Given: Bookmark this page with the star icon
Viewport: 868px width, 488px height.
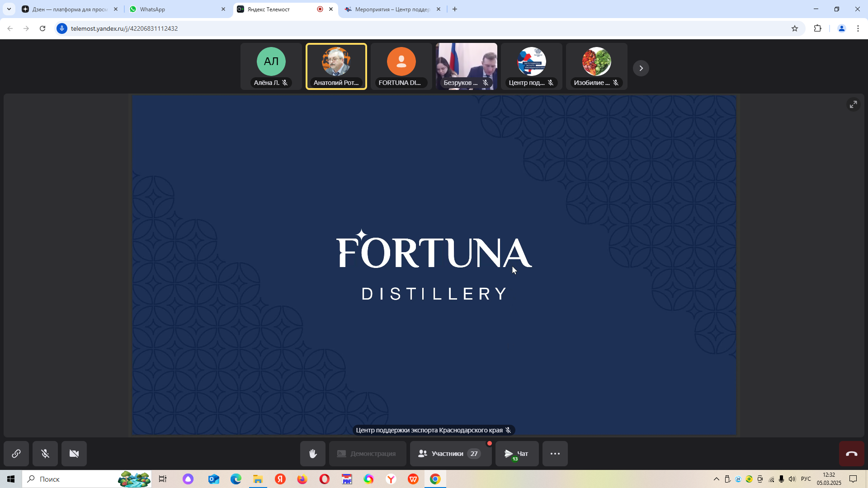Looking at the screenshot, I should [795, 28].
